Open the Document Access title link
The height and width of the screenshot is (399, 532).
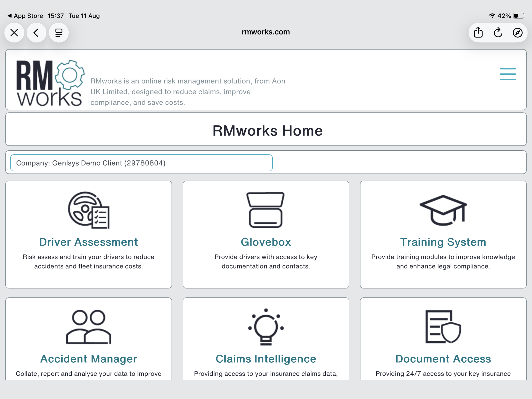pyautogui.click(x=443, y=358)
